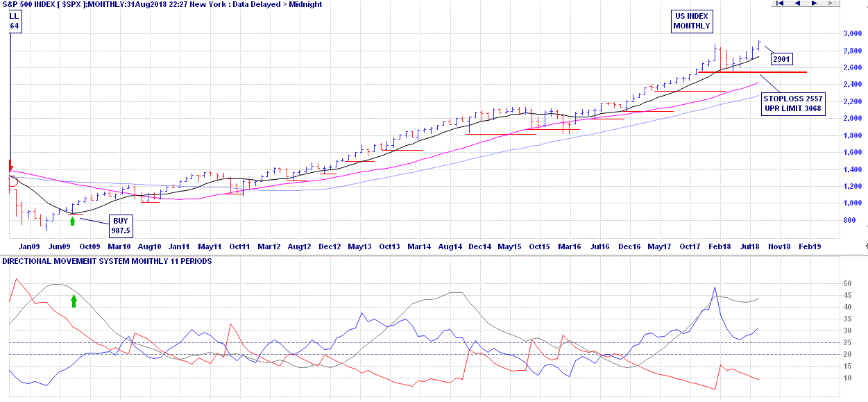Click the 50 level on indicator axis

[847, 284]
